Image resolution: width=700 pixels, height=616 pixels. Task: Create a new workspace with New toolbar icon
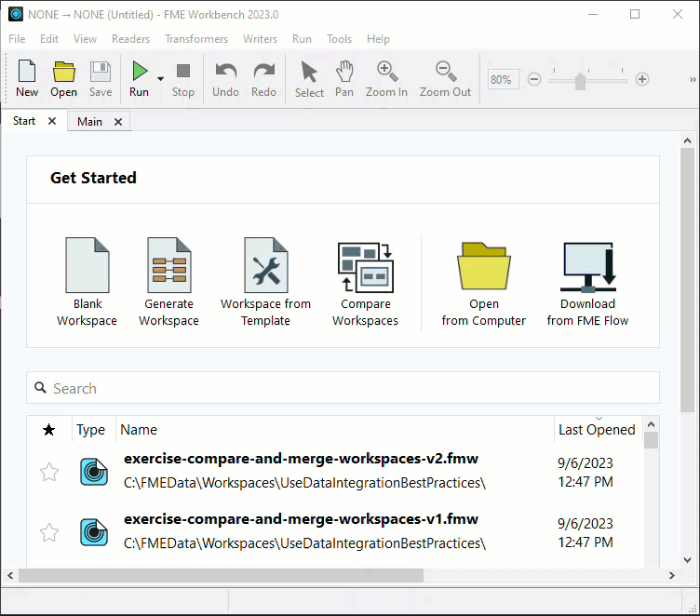point(27,78)
